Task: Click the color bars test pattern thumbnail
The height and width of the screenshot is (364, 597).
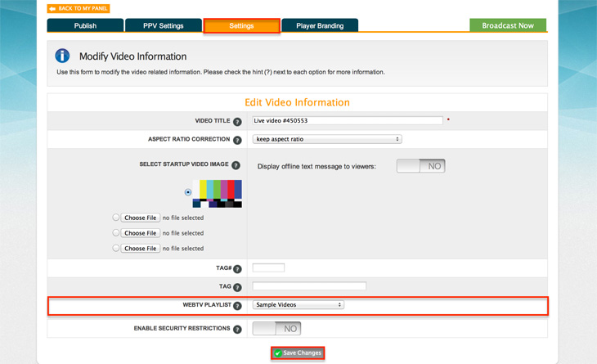Action: (x=217, y=194)
